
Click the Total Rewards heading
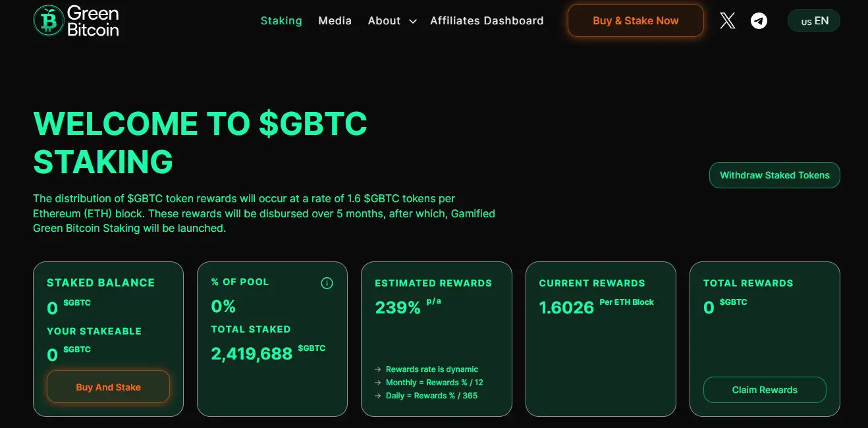coord(748,283)
